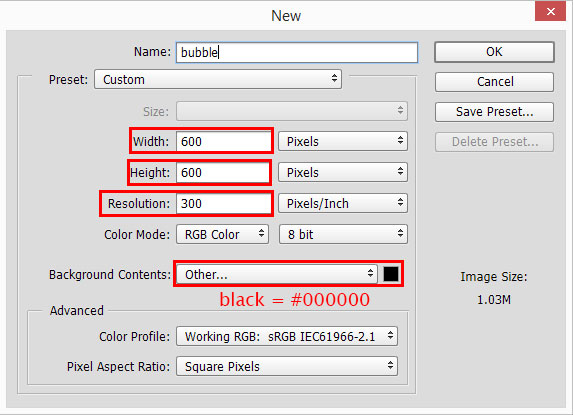Click the Image Size label
This screenshot has height=415, width=573.
[494, 277]
